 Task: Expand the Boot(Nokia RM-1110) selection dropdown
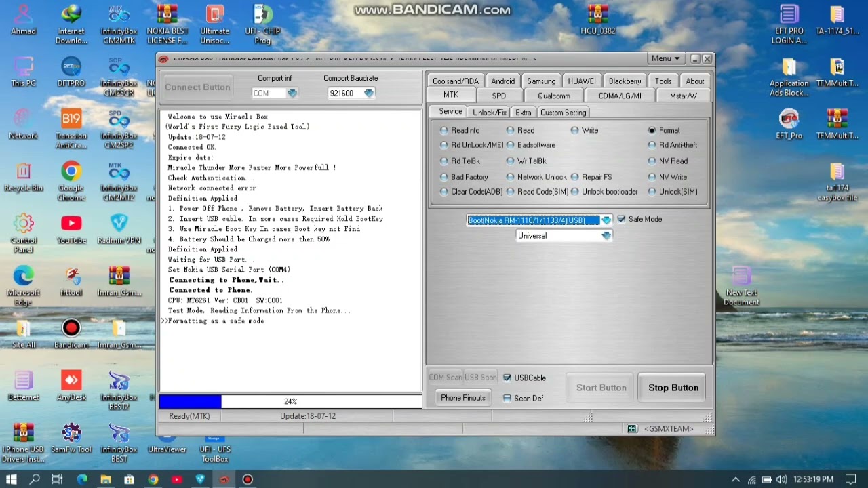click(x=606, y=220)
